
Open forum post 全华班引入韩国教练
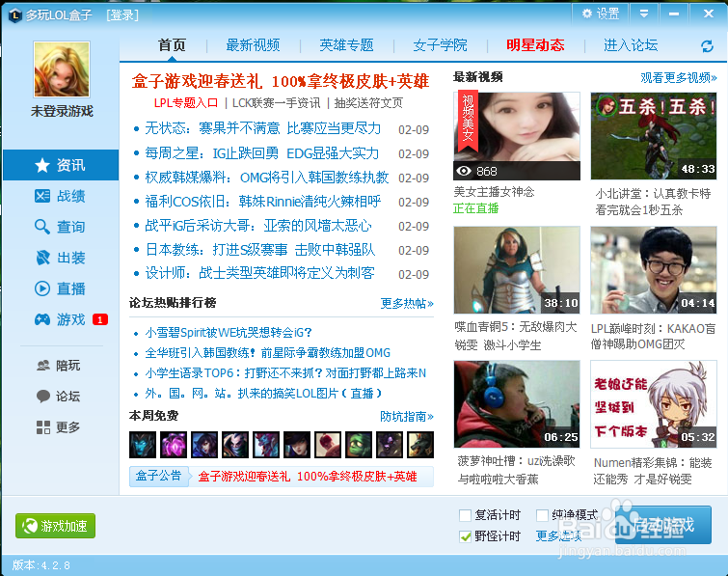point(267,353)
